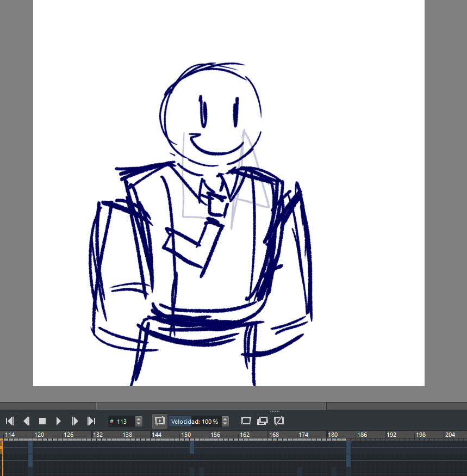Click frame 192 on the timeline ruler
The width and height of the screenshot is (467, 476).
391,435
